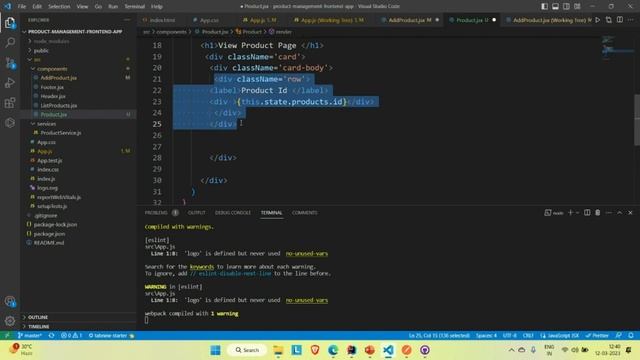Open the Source Control view

tap(10, 63)
